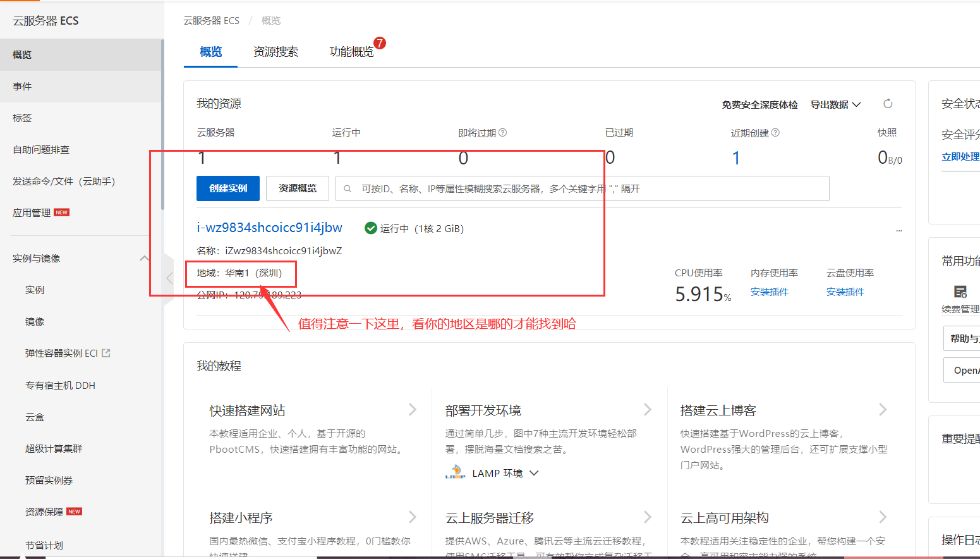Viewport: 980px width, 559px height.
Task: Click the help icon next to 近期创建
Action: (x=776, y=133)
